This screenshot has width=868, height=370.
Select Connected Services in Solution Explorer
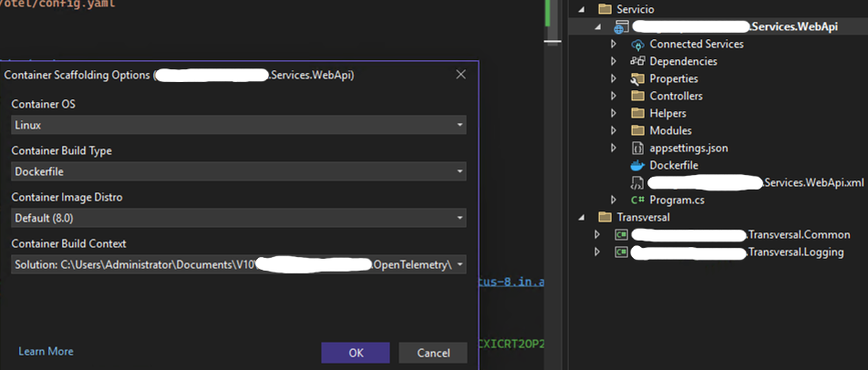point(697,44)
